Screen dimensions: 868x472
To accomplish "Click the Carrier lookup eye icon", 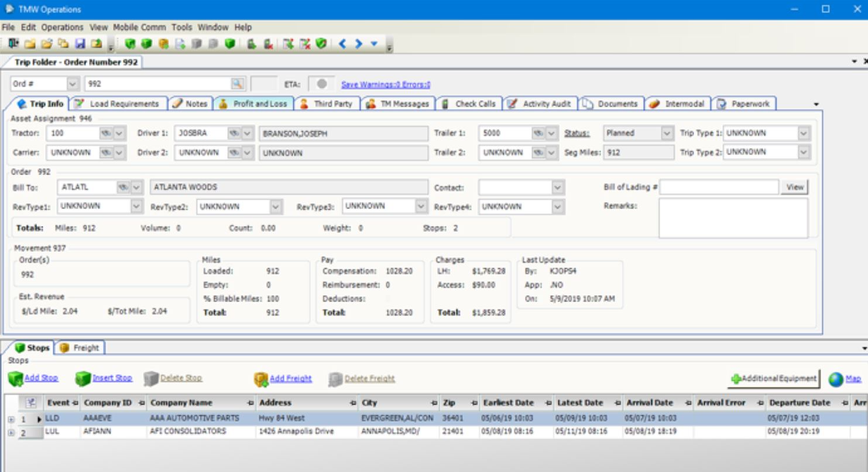I will 106,152.
